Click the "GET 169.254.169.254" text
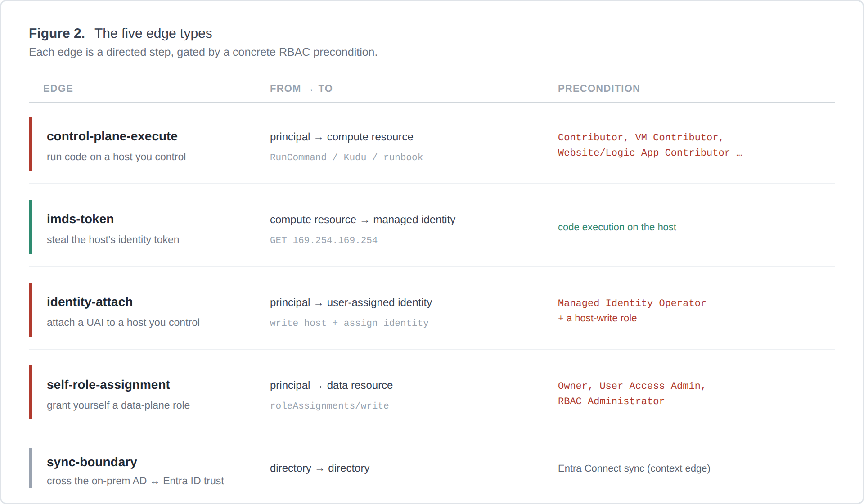 [x=324, y=240]
